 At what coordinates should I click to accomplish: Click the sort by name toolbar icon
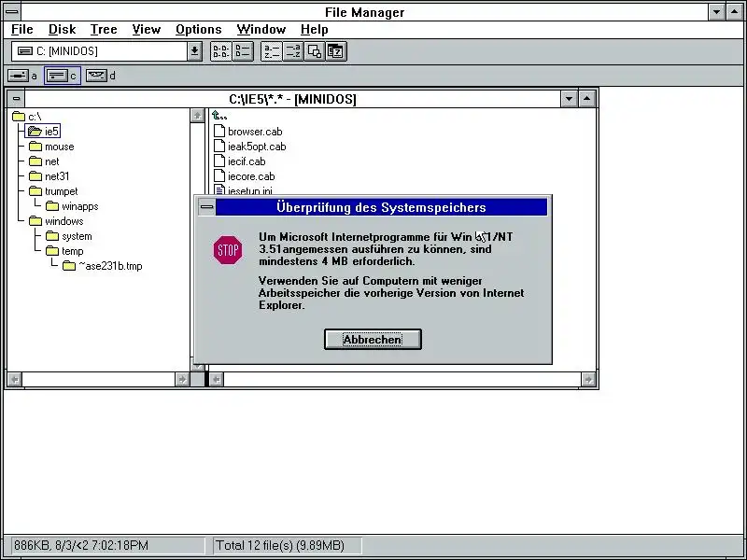(271, 51)
